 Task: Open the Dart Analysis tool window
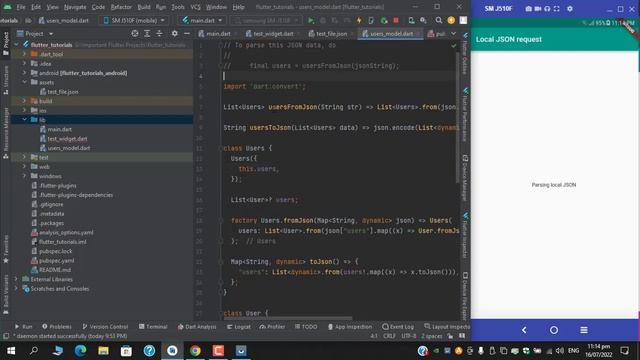pos(197,327)
